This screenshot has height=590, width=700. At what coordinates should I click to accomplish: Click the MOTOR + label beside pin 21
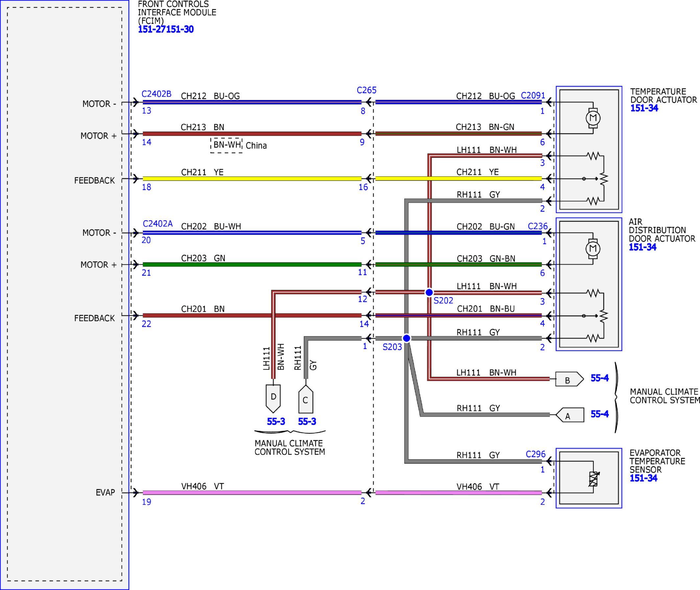(99, 264)
